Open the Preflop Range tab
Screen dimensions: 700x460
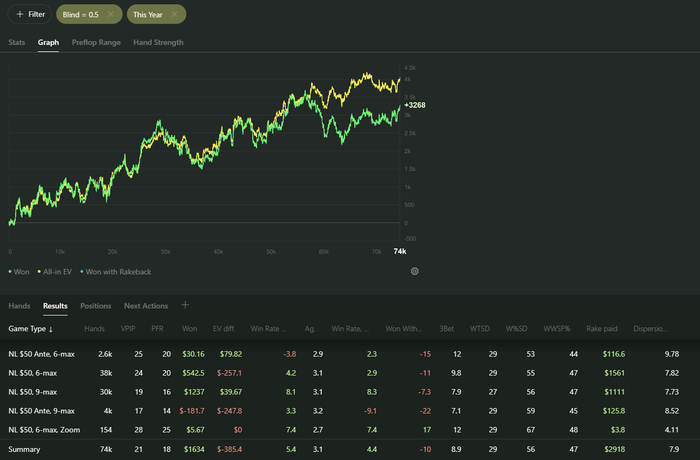pyautogui.click(x=96, y=43)
